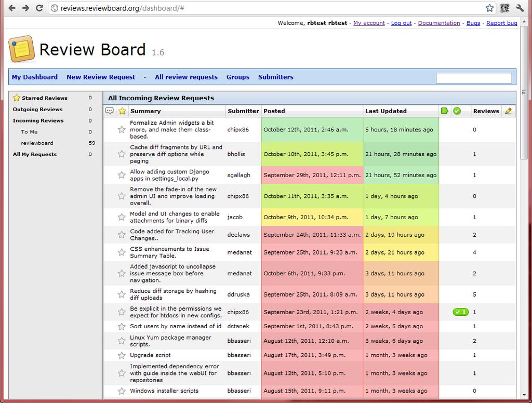Sort by the comment bubble column icon
The height and width of the screenshot is (403, 532).
[109, 111]
